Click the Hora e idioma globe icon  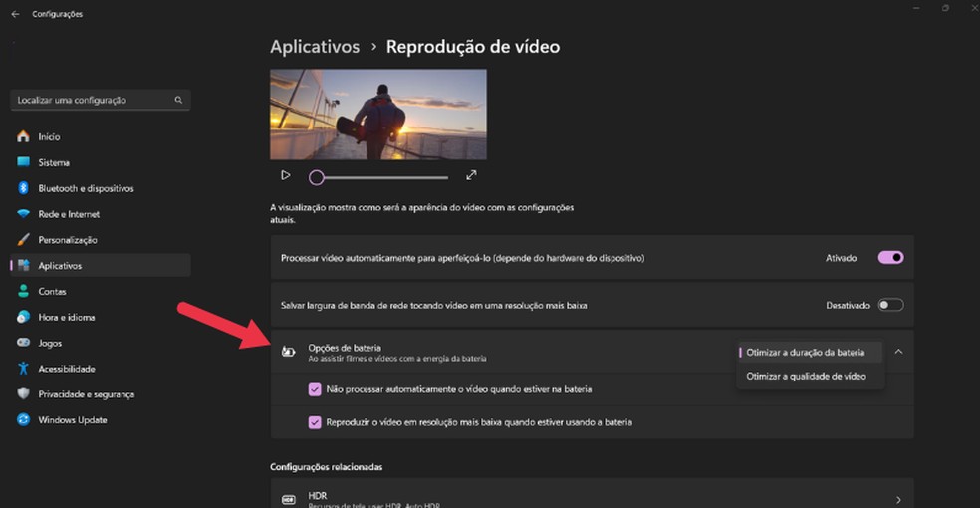[x=24, y=317]
